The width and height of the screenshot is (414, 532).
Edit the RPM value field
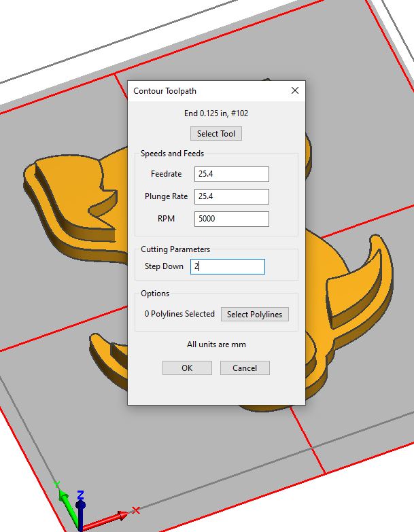click(232, 219)
